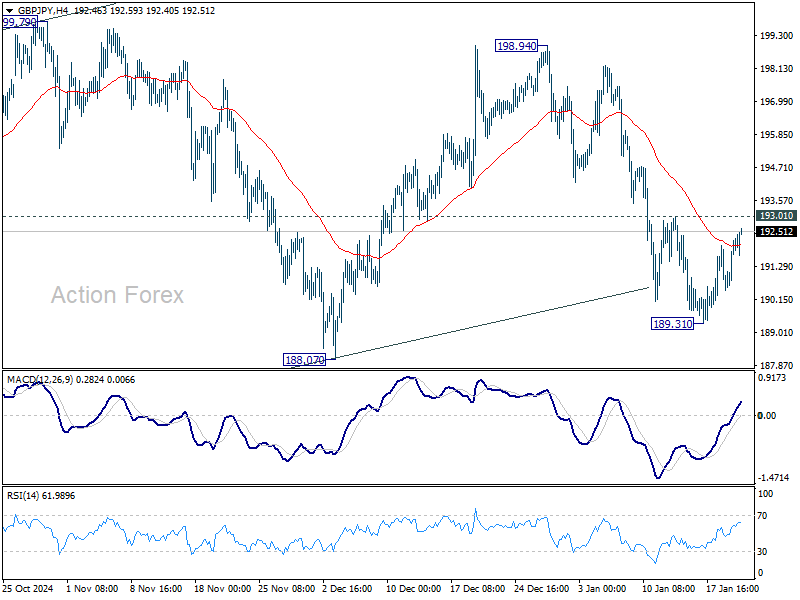Click the 189.010 price axis value

(776, 333)
